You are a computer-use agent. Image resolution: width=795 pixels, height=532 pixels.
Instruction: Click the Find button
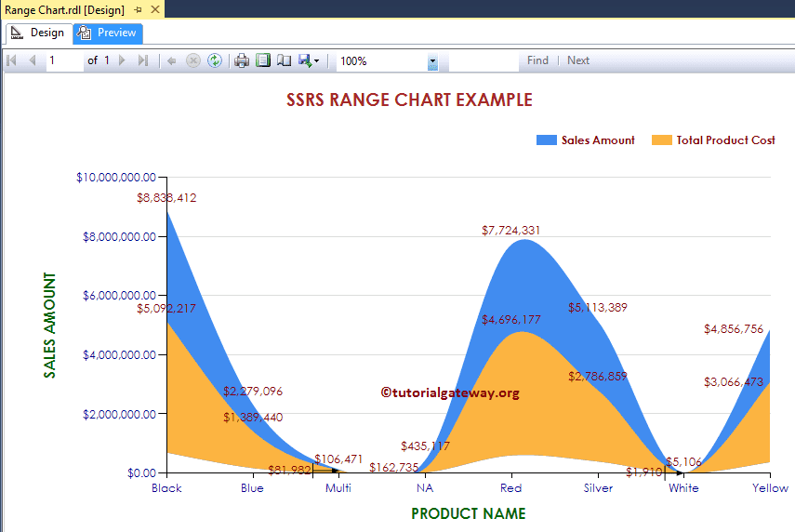click(x=537, y=60)
